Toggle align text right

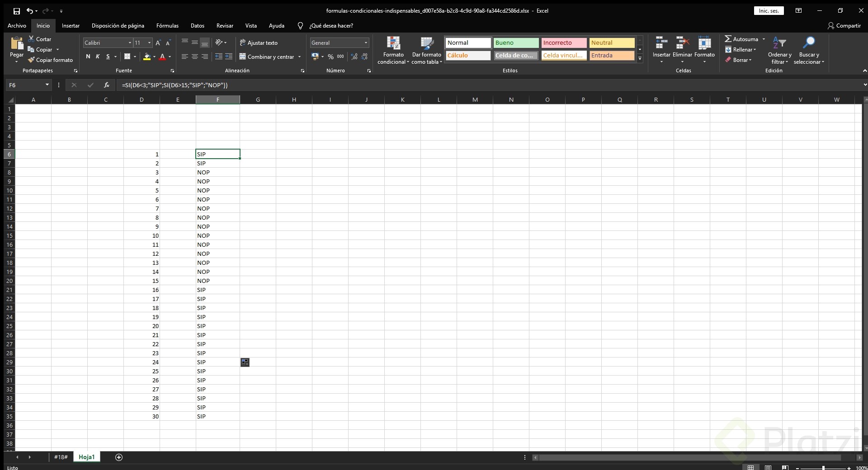205,56
